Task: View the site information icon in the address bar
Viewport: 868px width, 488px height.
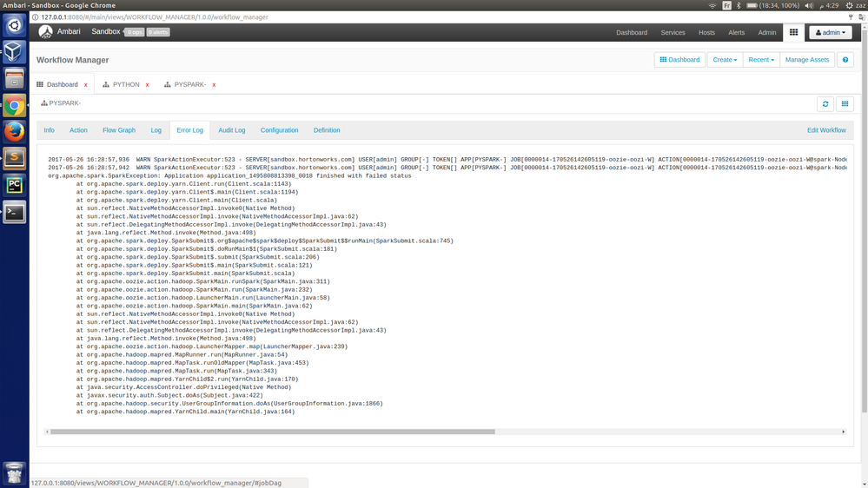Action: click(35, 17)
